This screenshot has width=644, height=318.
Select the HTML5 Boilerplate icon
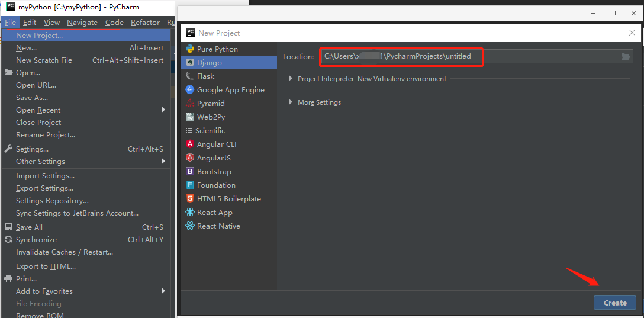tap(190, 198)
